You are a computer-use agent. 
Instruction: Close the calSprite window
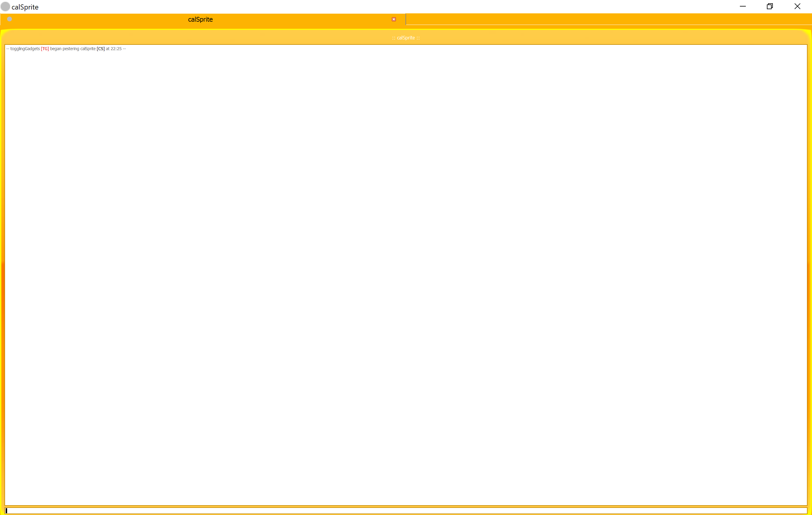click(797, 7)
